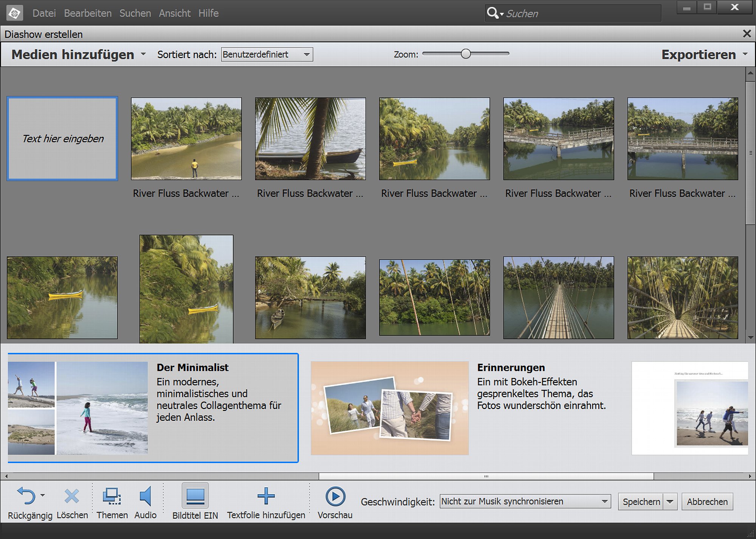Adjust the Zoom slider handle
Screen dimensions: 756x539
[x=466, y=54]
